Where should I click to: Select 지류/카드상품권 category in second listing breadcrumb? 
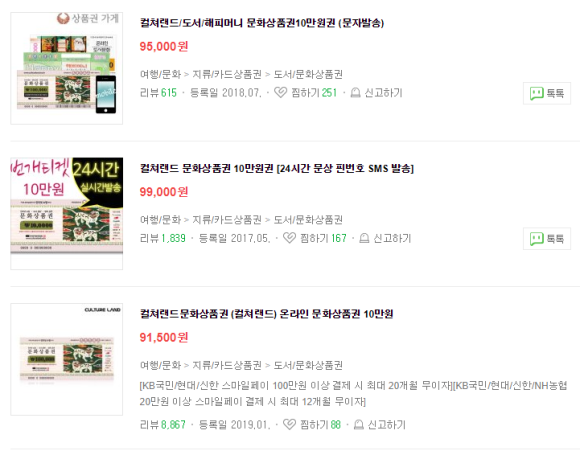pos(227,220)
